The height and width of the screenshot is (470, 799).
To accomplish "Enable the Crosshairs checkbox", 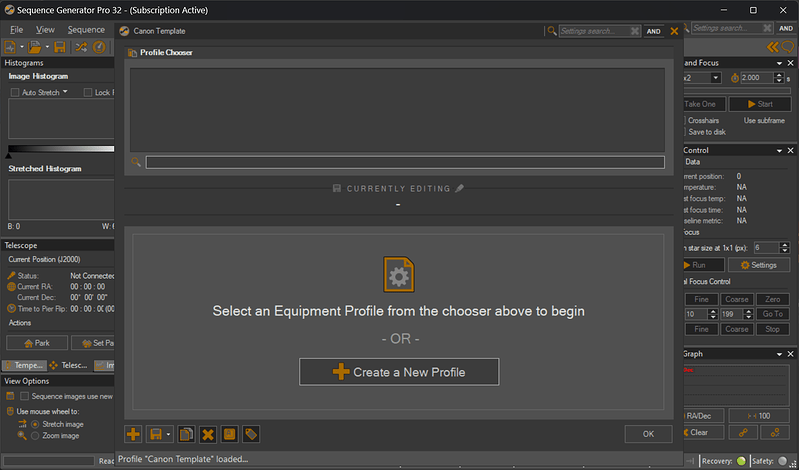I will [x=683, y=121].
